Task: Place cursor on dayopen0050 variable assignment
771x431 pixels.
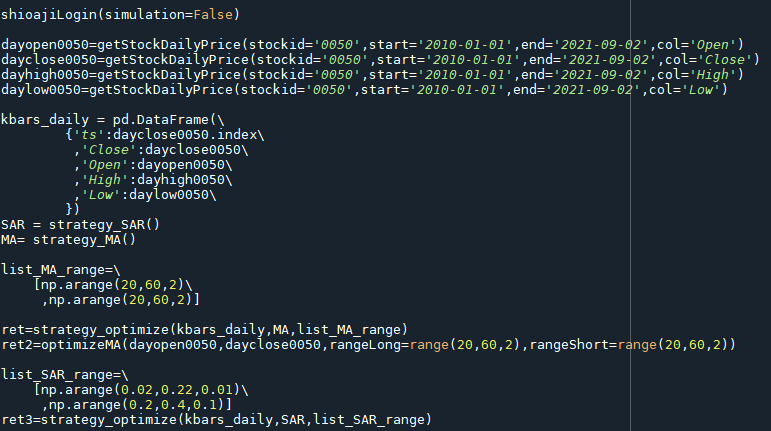Action: (x=45, y=45)
